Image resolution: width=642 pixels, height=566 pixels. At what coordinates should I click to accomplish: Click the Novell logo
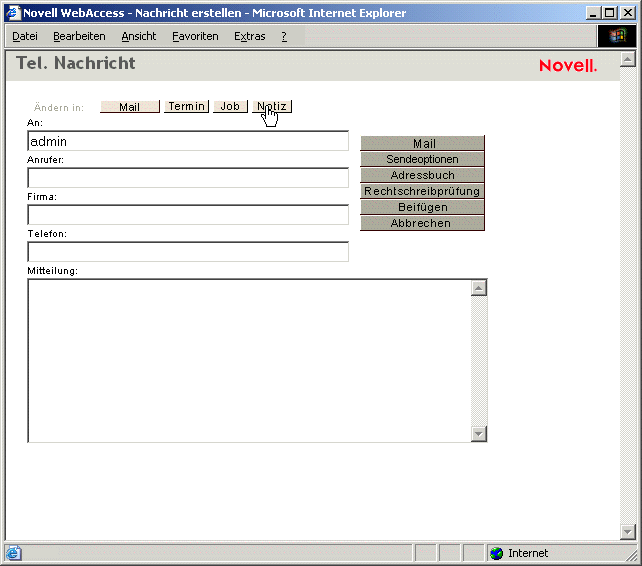coord(568,66)
